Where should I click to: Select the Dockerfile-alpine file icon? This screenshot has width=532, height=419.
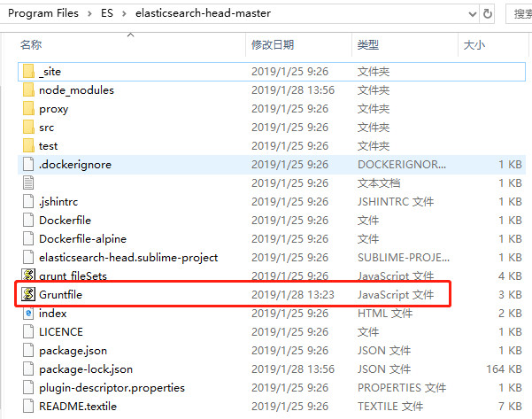coord(28,238)
